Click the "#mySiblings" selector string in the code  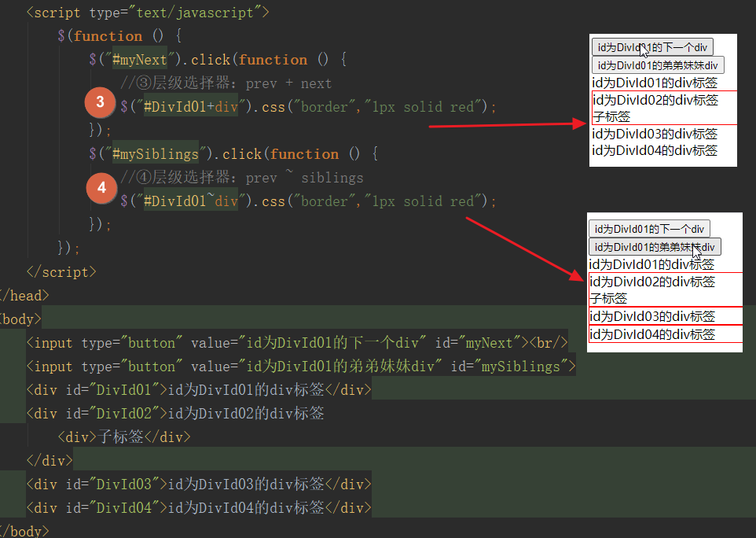[156, 154]
